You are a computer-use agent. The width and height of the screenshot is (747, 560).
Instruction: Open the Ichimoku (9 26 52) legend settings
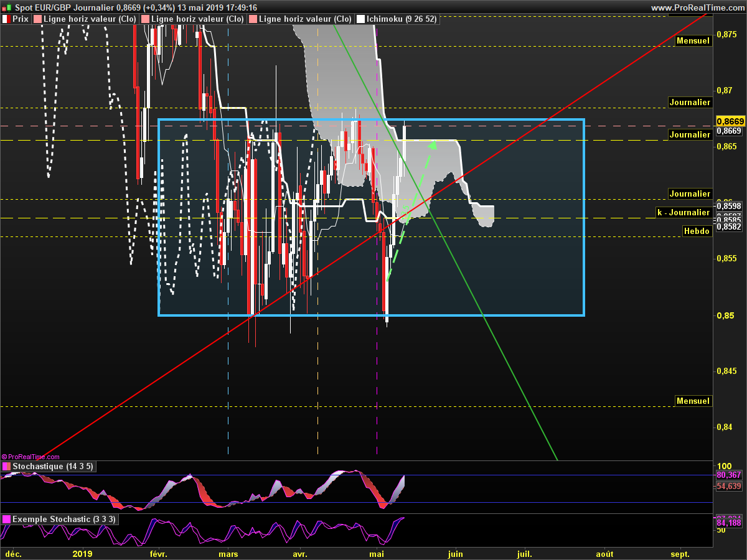pos(397,19)
